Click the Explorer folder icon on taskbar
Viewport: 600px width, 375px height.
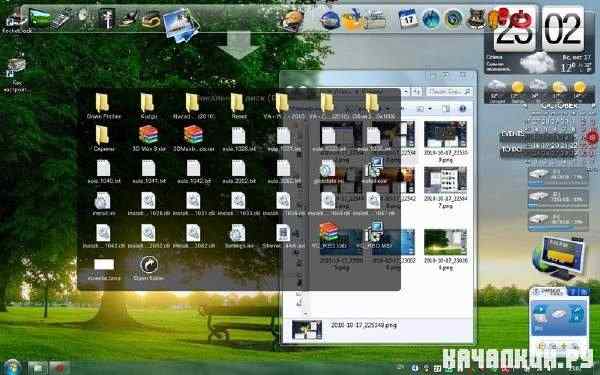point(37,368)
